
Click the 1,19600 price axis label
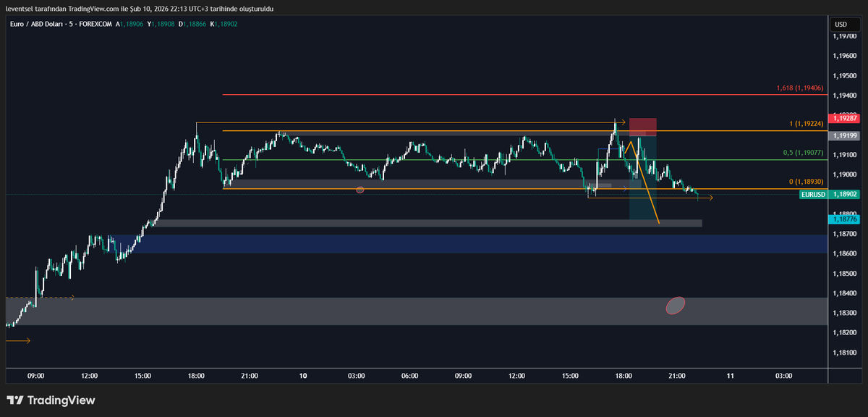[845, 56]
